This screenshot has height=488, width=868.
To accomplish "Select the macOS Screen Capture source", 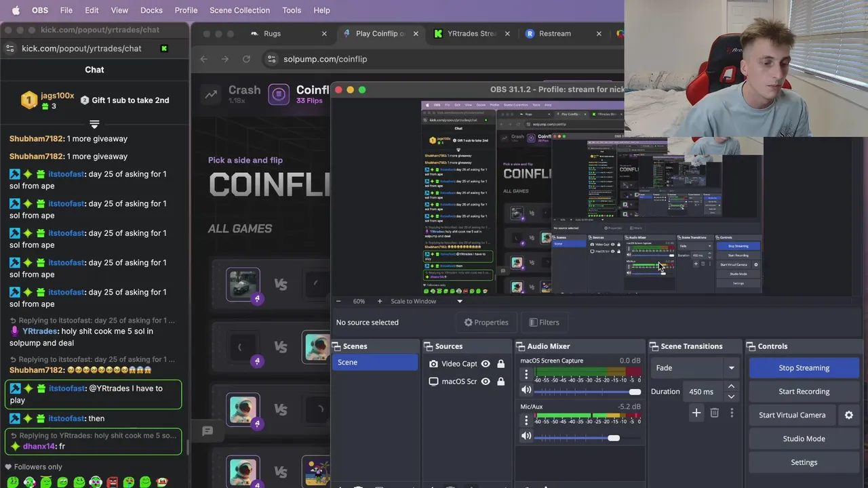I will coord(459,382).
